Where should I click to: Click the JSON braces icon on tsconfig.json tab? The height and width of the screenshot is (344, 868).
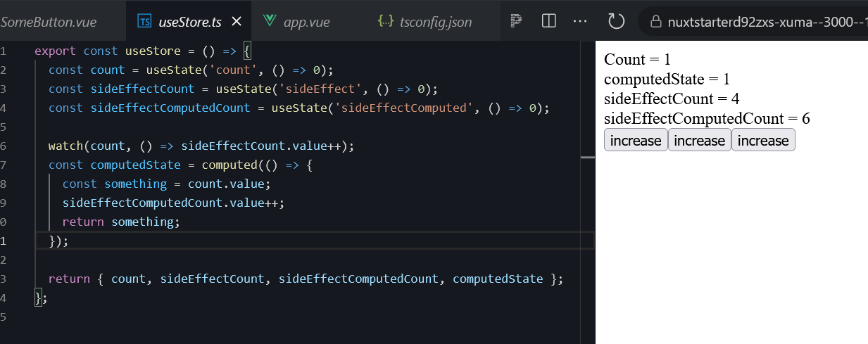(385, 21)
